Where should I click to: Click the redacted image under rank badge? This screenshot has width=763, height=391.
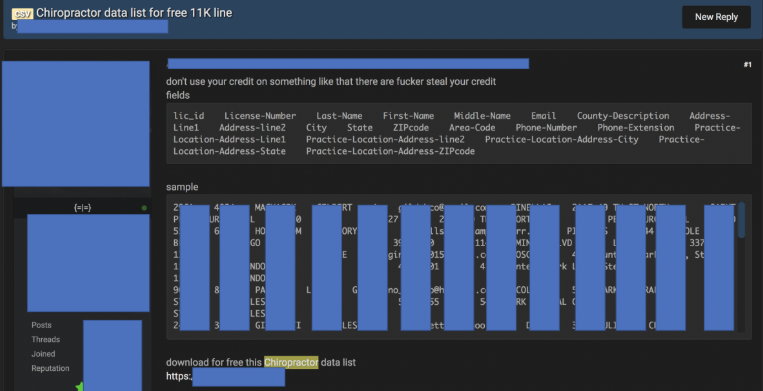click(x=88, y=263)
